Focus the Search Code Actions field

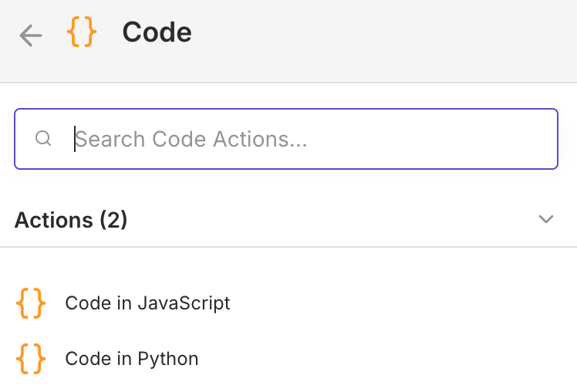click(x=309, y=139)
